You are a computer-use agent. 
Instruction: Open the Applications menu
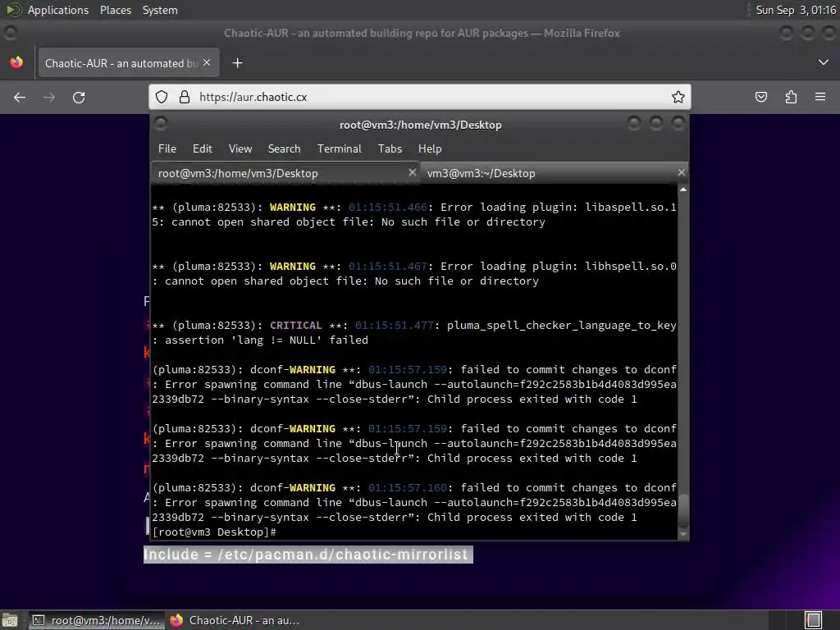pos(58,10)
